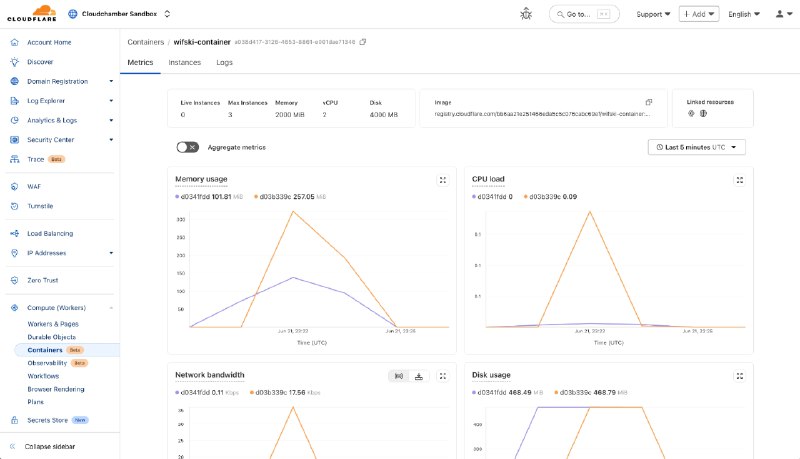Switch to the Instances tab
800x459 pixels.
185,62
